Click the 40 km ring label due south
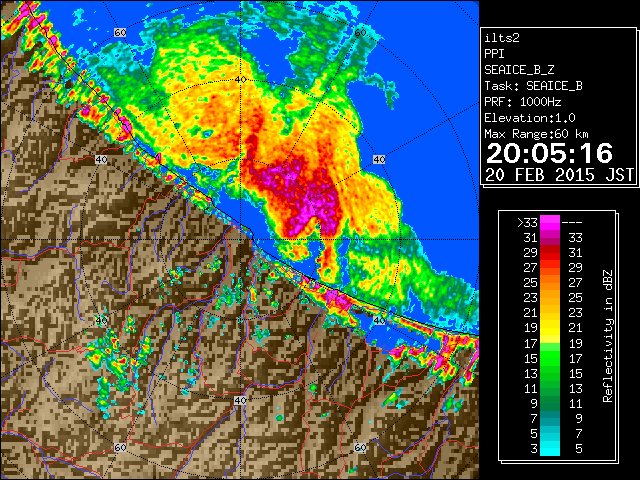Viewport: 640px width, 480px height. 240,400
